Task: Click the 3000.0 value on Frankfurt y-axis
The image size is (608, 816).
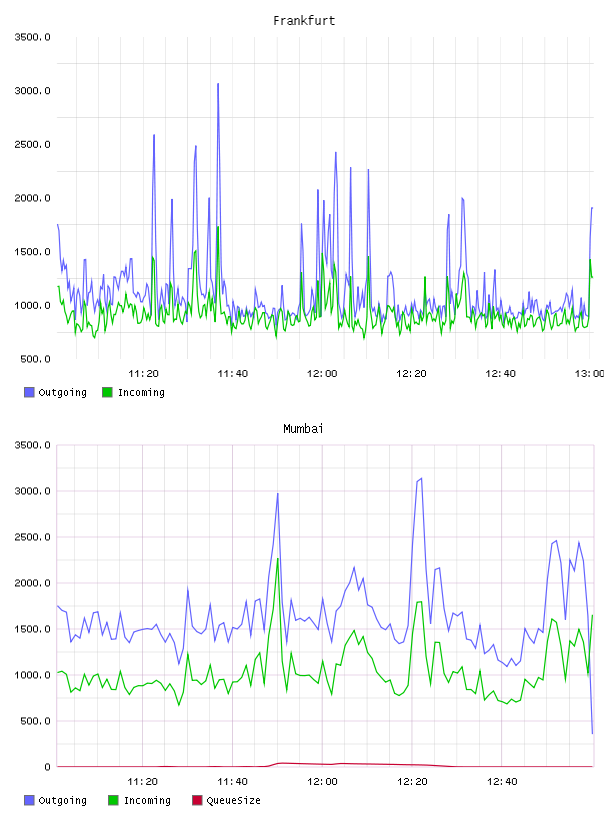Action: point(32,91)
